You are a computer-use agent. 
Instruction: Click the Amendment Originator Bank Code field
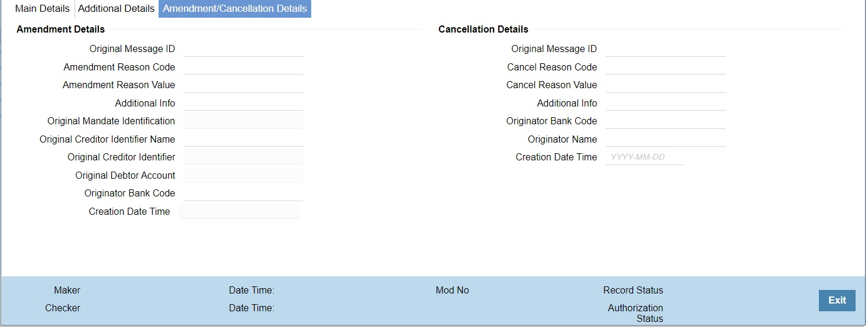coord(244,193)
